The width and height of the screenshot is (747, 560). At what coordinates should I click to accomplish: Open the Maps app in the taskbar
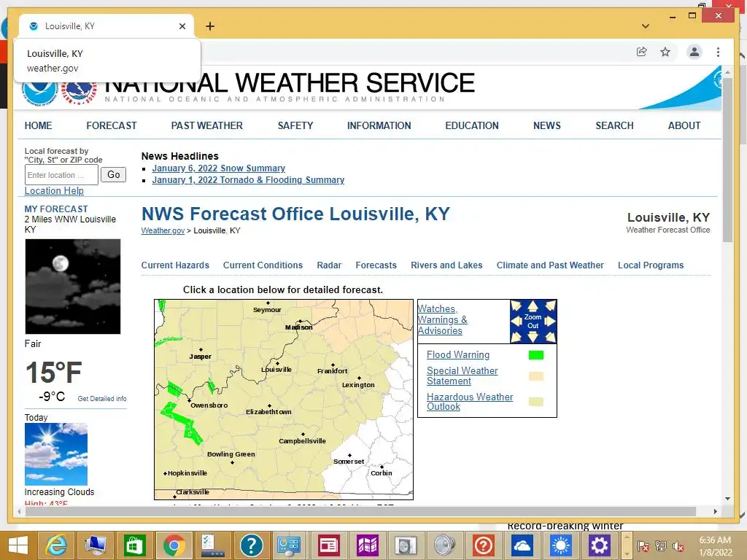coord(368,545)
